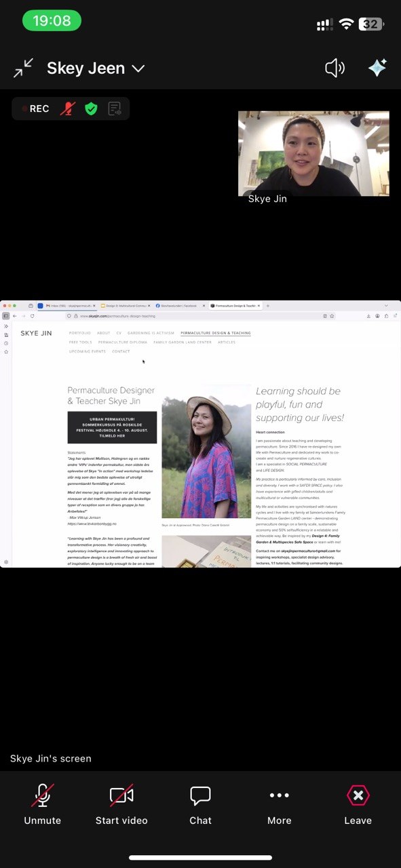
Task: Open ABOUT menu item on shared website
Action: [x=103, y=333]
